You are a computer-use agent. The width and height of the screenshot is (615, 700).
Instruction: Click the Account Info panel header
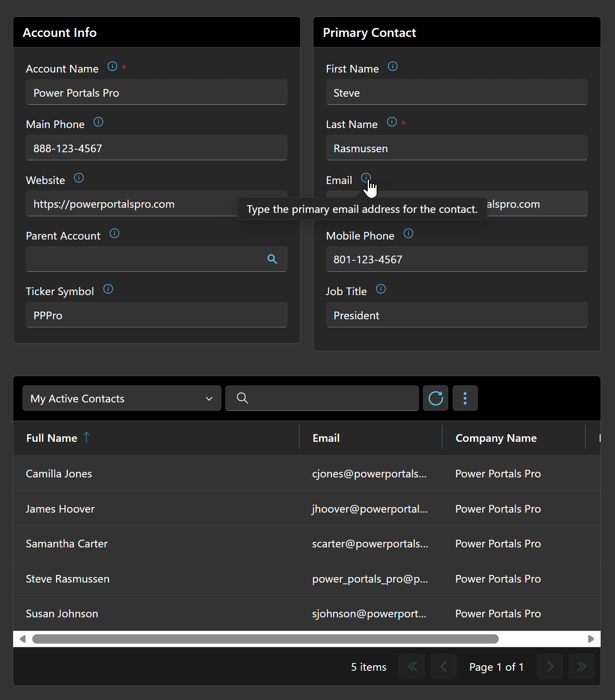tap(157, 32)
